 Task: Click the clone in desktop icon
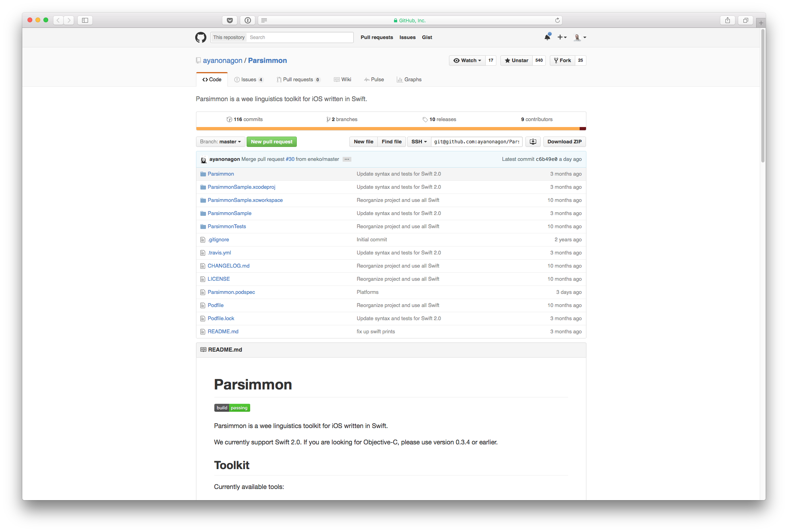[533, 142]
